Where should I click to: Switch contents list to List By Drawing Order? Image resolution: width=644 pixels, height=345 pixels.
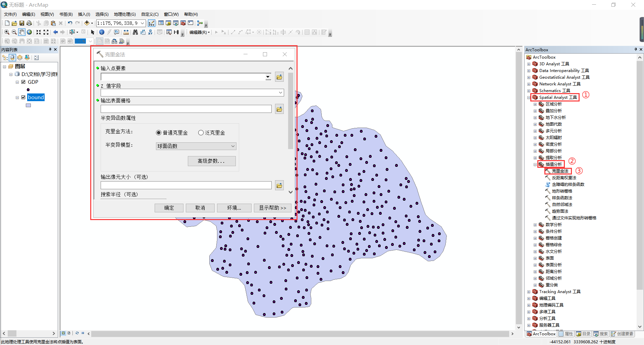[x=5, y=58]
